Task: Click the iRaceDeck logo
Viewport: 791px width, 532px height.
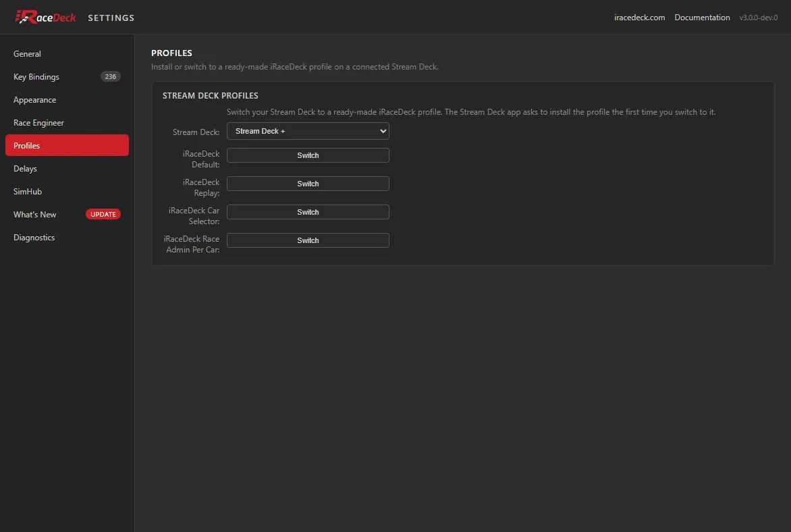Action: (x=45, y=17)
